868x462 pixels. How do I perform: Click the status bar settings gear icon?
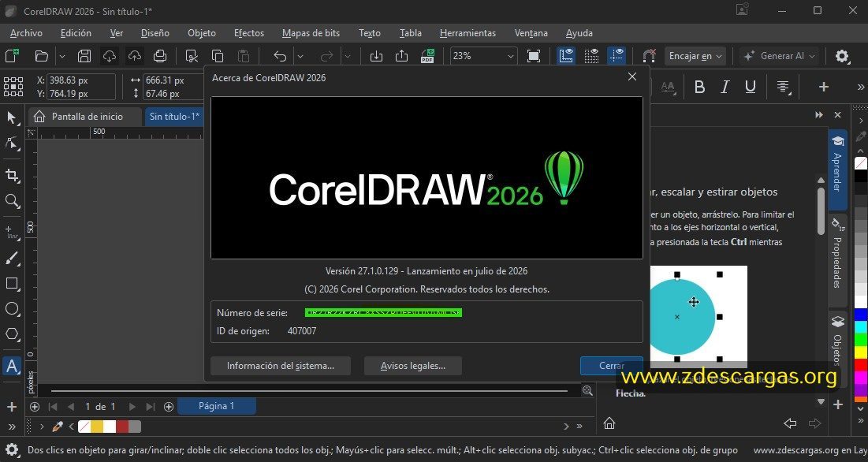(x=12, y=450)
